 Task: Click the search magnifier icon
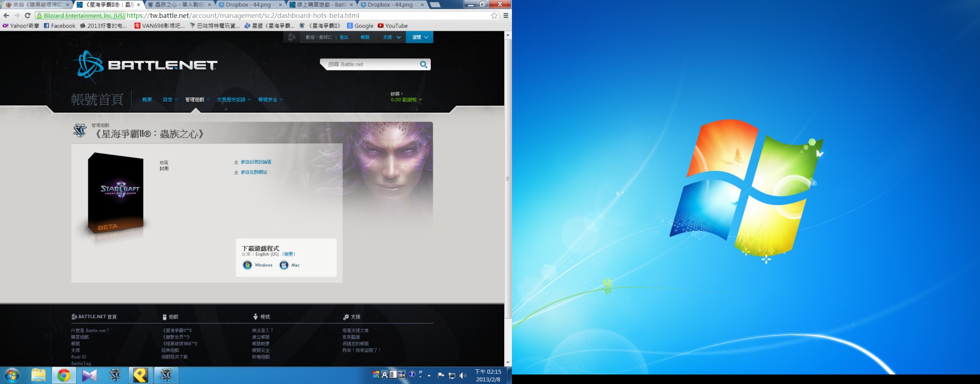point(423,64)
